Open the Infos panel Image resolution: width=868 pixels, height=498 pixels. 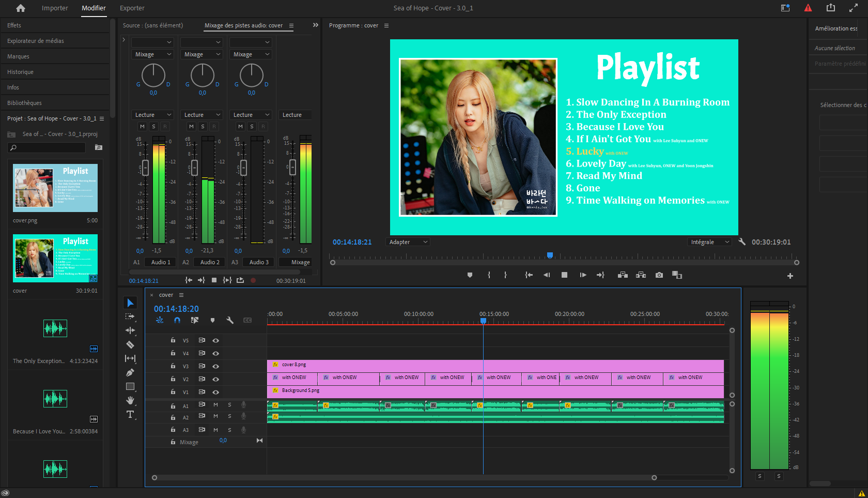(13, 87)
